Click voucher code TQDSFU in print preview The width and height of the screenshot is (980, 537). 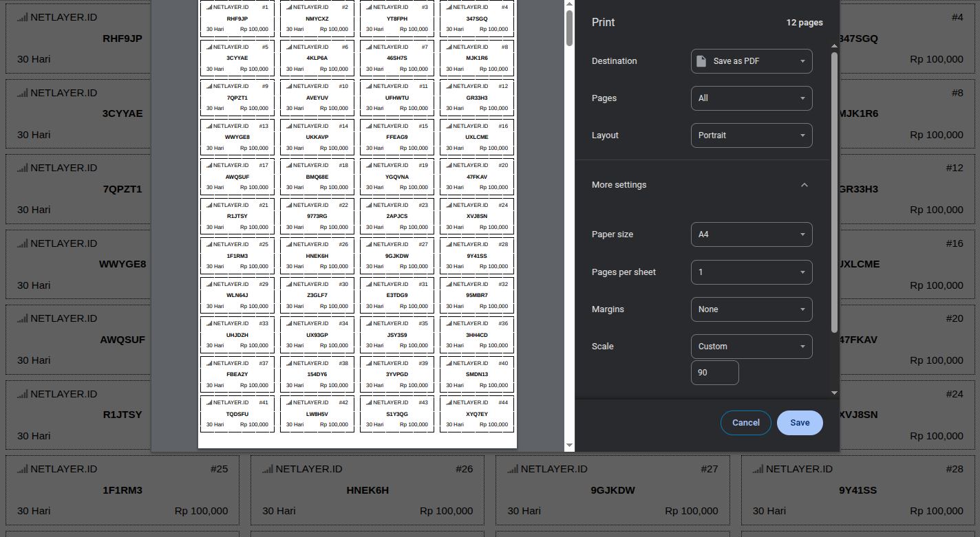tap(237, 414)
